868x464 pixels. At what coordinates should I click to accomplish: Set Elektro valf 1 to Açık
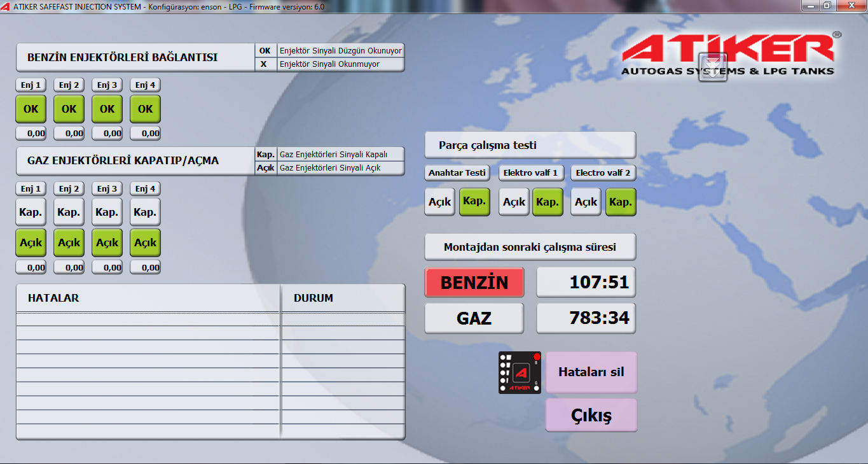(x=514, y=202)
